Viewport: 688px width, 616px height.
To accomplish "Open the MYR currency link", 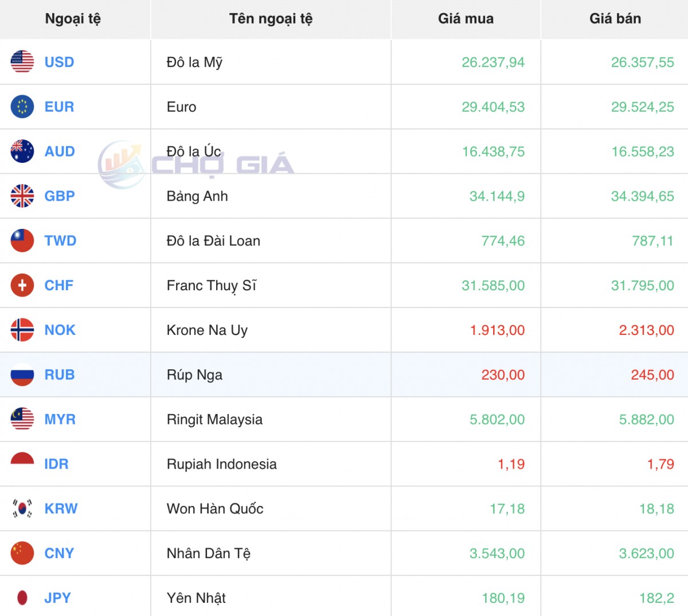I will click(60, 419).
